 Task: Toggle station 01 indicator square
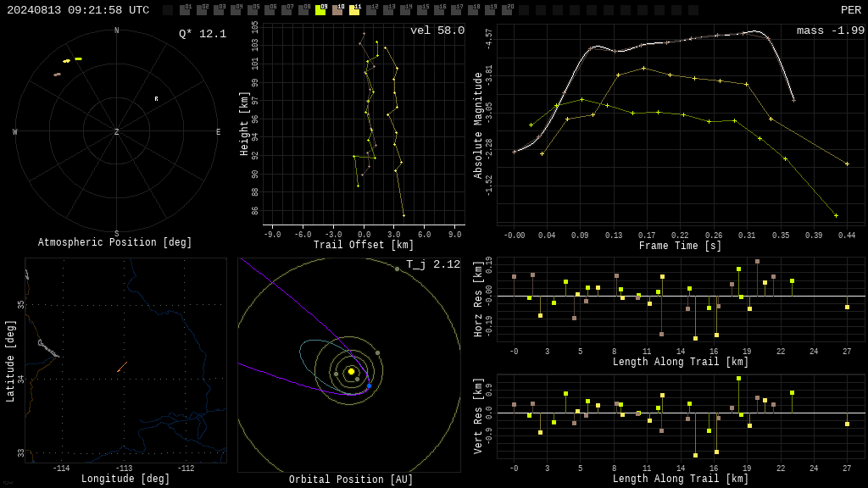[185, 10]
